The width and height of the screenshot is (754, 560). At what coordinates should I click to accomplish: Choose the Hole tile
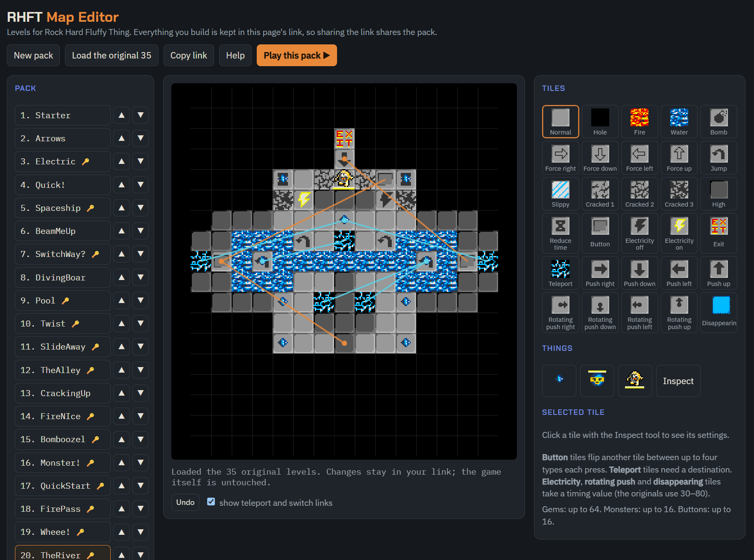pyautogui.click(x=600, y=122)
